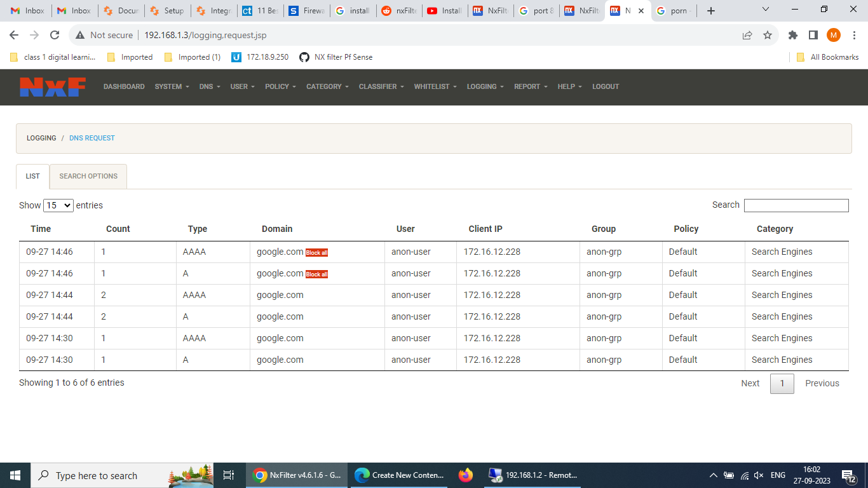The width and height of the screenshot is (868, 488).
Task: Expand the CLASSIFIER navigation dropdown
Action: coord(381,87)
